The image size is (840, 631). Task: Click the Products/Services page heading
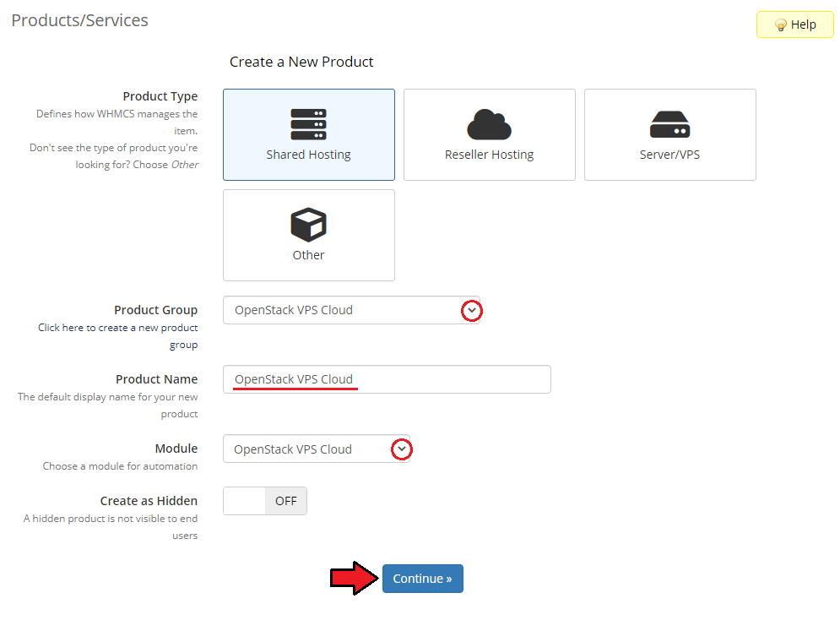[x=80, y=20]
